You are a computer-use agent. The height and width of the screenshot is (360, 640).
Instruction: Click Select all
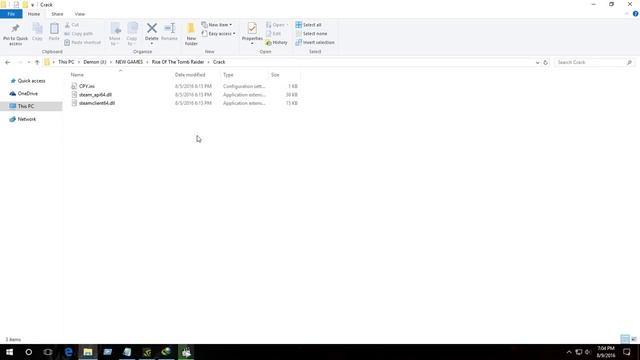pos(308,25)
